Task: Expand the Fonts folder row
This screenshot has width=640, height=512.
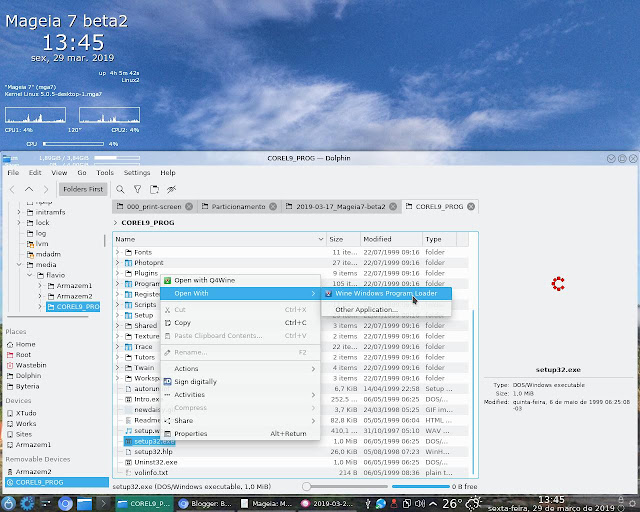Action: point(118,252)
